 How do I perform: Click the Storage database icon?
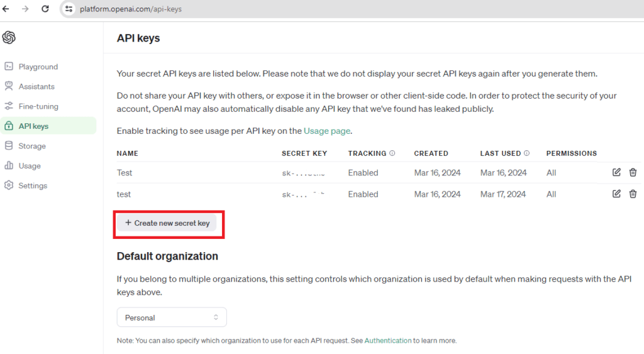point(9,145)
